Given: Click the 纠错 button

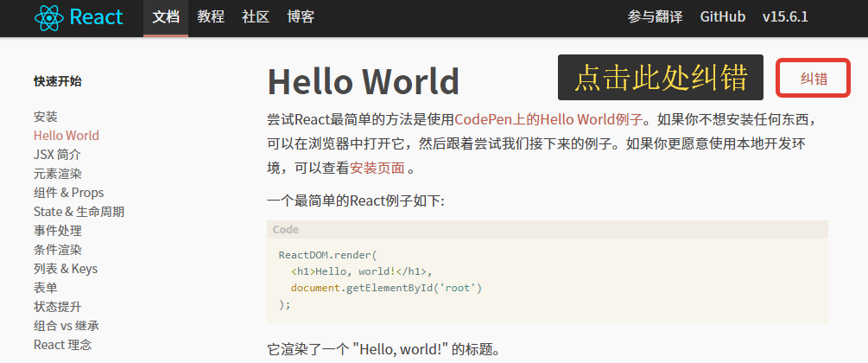Looking at the screenshot, I should [x=814, y=78].
